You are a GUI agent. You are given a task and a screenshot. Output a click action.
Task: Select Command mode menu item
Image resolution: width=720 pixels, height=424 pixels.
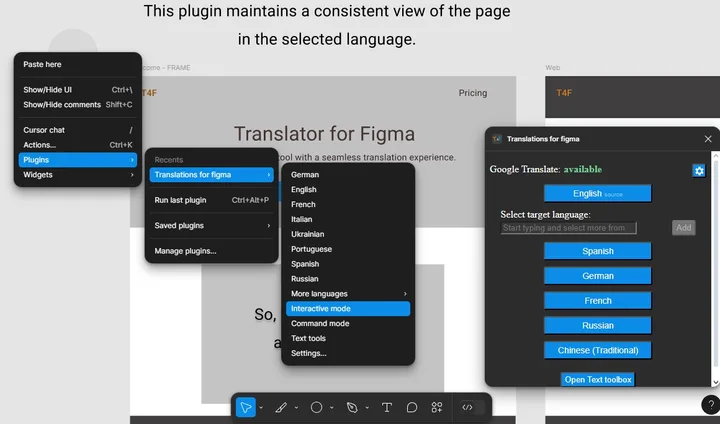(x=348, y=323)
